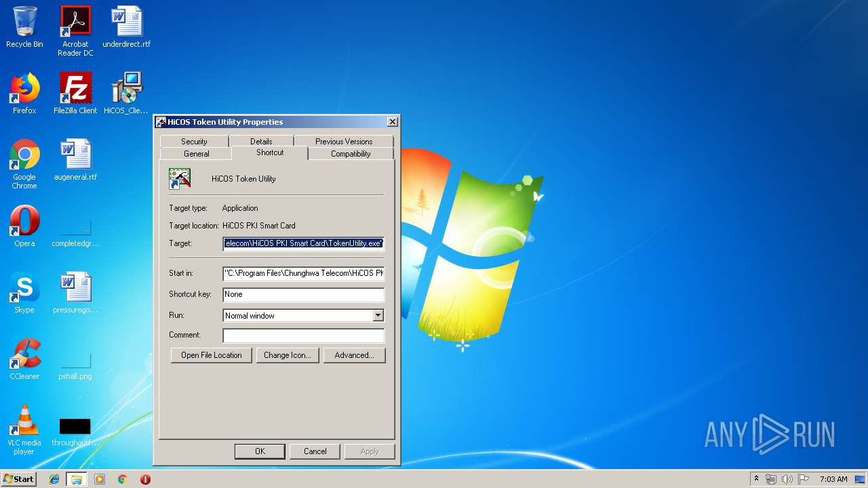Launch Skype desktop shortcut
The width and height of the screenshot is (868, 488).
pyautogui.click(x=24, y=293)
